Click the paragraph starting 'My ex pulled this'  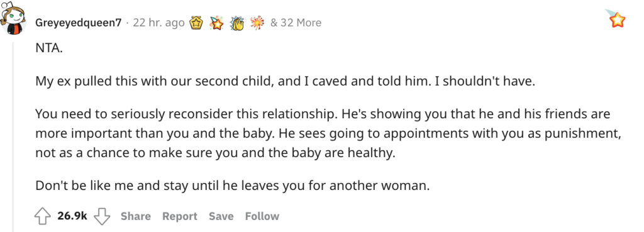pos(286,81)
